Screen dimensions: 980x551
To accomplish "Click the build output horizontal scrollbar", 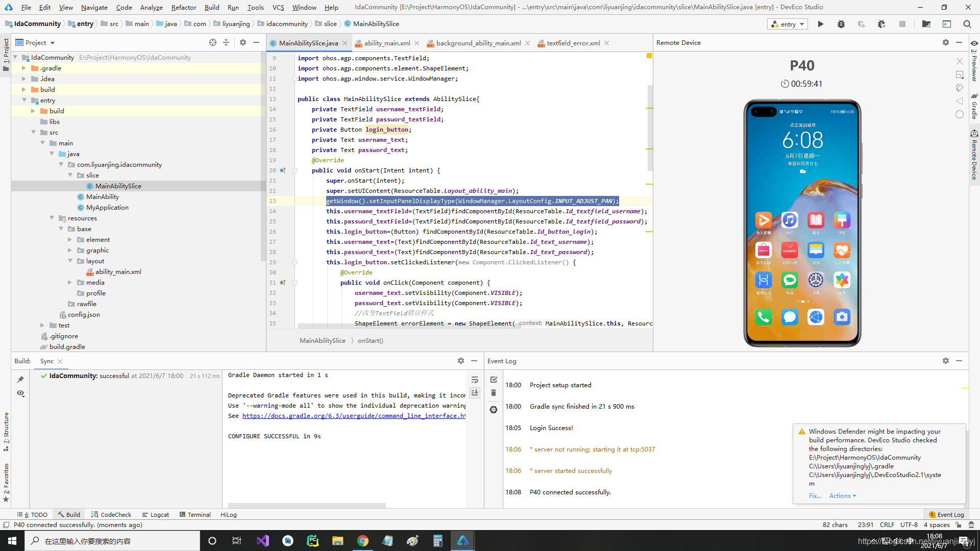I will tap(307, 506).
